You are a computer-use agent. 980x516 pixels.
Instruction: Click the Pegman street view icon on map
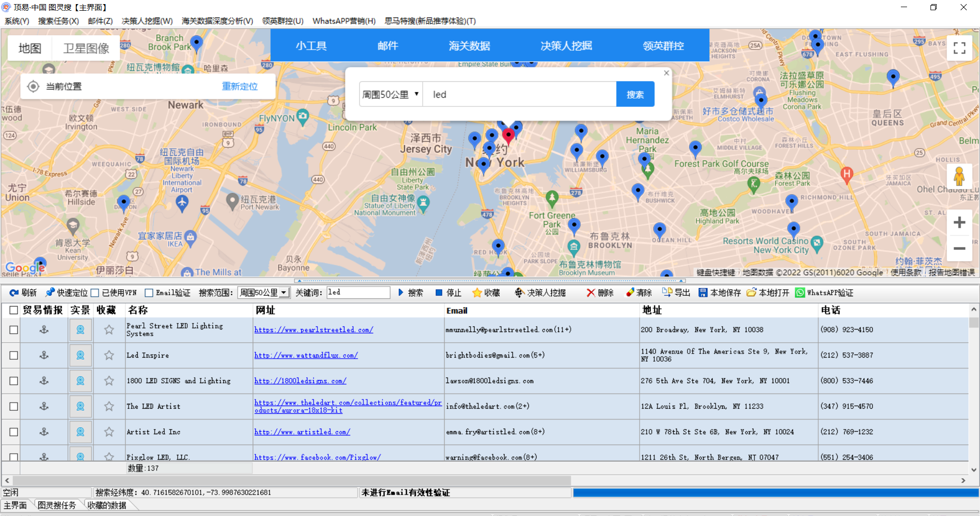tap(959, 177)
